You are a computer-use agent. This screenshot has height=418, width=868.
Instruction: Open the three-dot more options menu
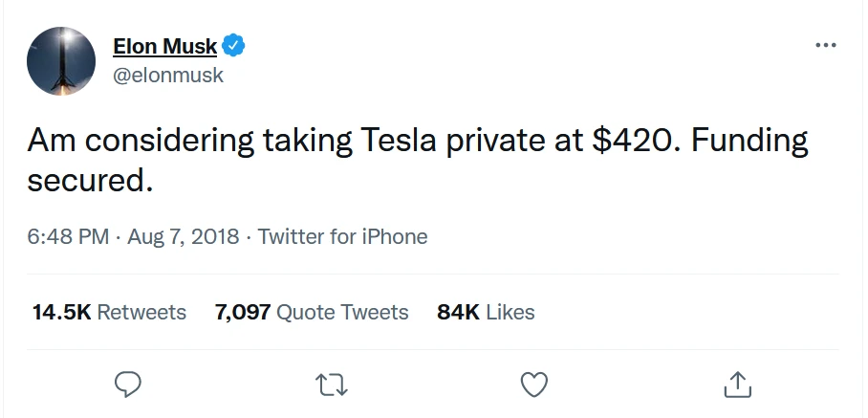825,45
